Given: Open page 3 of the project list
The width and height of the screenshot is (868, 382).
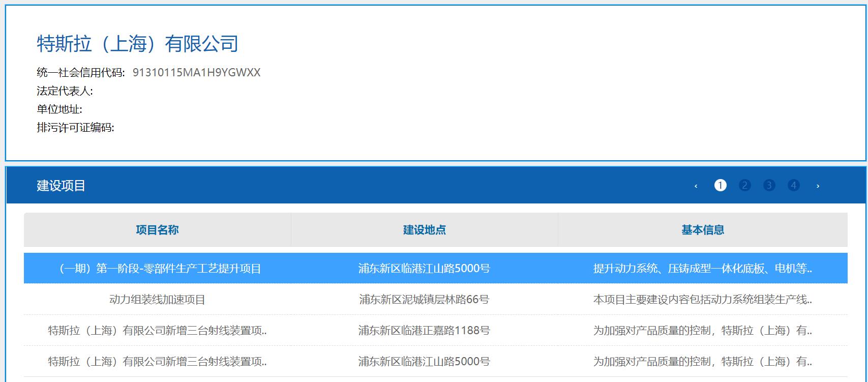Looking at the screenshot, I should point(769,186).
